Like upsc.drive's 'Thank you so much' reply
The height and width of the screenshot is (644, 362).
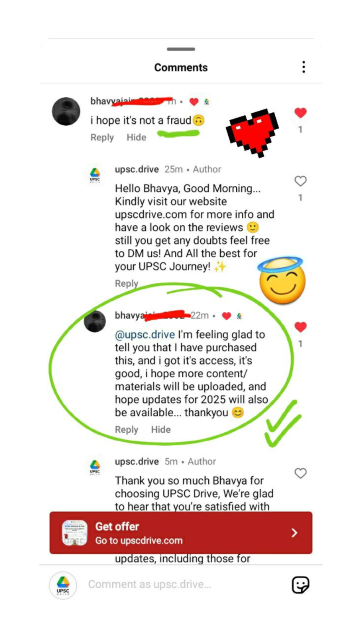pyautogui.click(x=300, y=473)
